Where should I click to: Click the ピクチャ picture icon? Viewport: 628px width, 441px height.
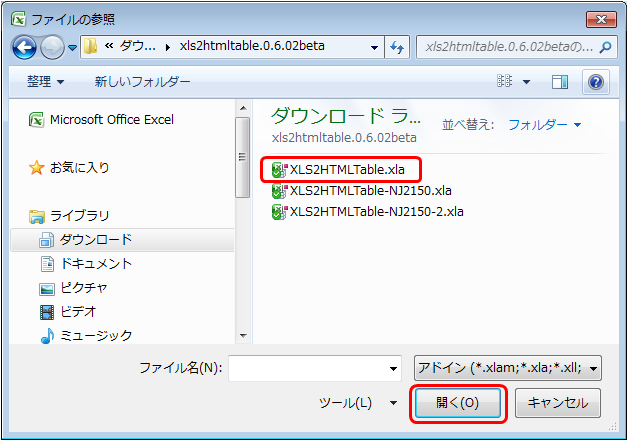click(x=47, y=289)
